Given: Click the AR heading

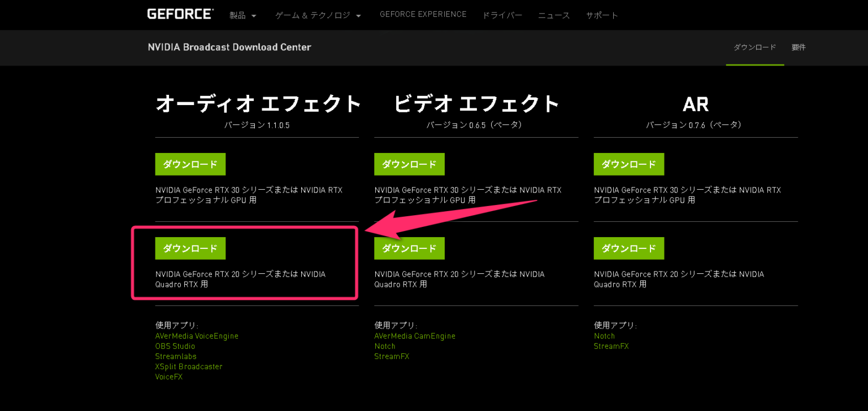Looking at the screenshot, I should point(696,104).
